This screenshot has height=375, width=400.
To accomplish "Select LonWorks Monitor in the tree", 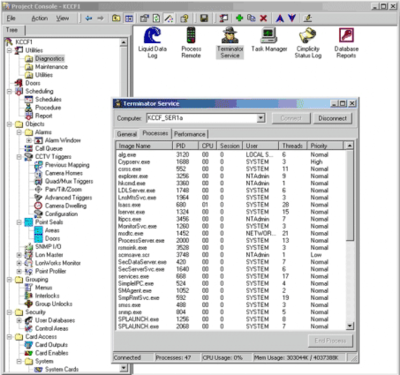I will pyautogui.click(x=58, y=263).
